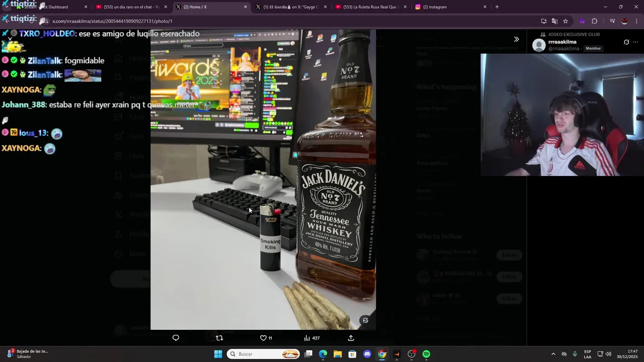Open the OBS Studio taskbar icon
This screenshot has height=362, width=644.
[412, 354]
